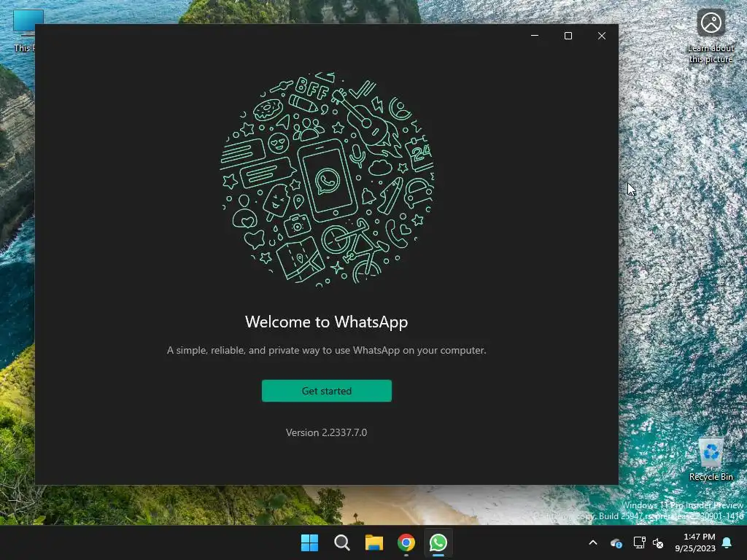Select the This PC desktop icon
Viewport: 747px width, 560px height.
tap(24, 31)
